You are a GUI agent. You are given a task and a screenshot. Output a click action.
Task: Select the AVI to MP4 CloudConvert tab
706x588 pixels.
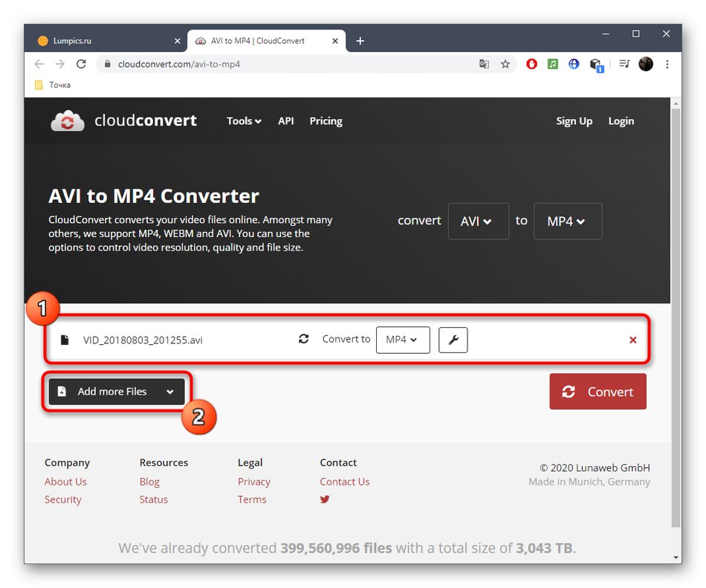coord(265,41)
